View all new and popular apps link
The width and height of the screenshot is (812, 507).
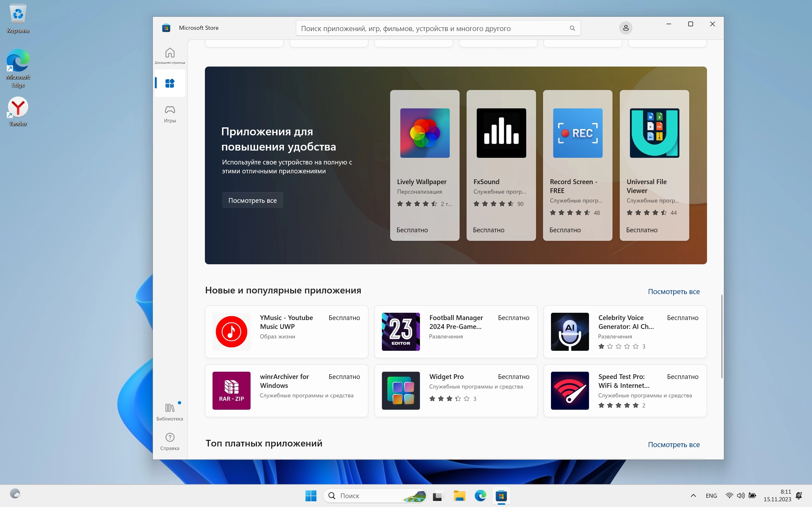point(673,292)
